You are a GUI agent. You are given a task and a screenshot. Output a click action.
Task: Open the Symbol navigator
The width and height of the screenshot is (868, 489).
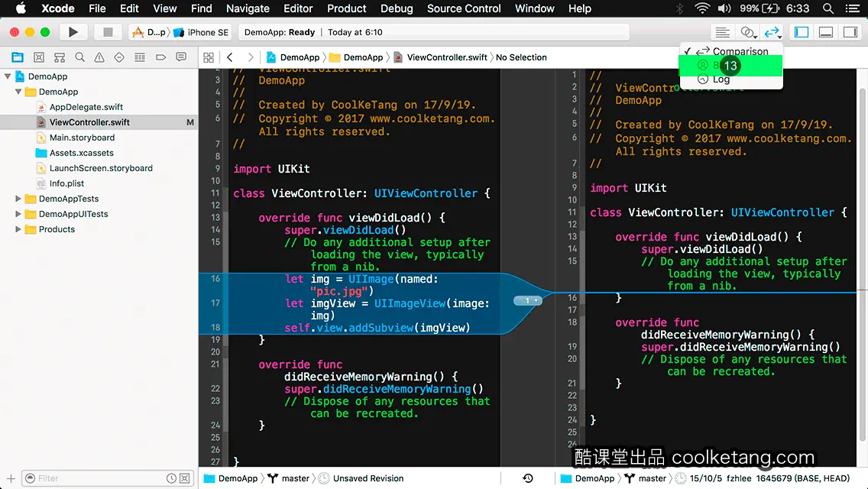[x=60, y=57]
